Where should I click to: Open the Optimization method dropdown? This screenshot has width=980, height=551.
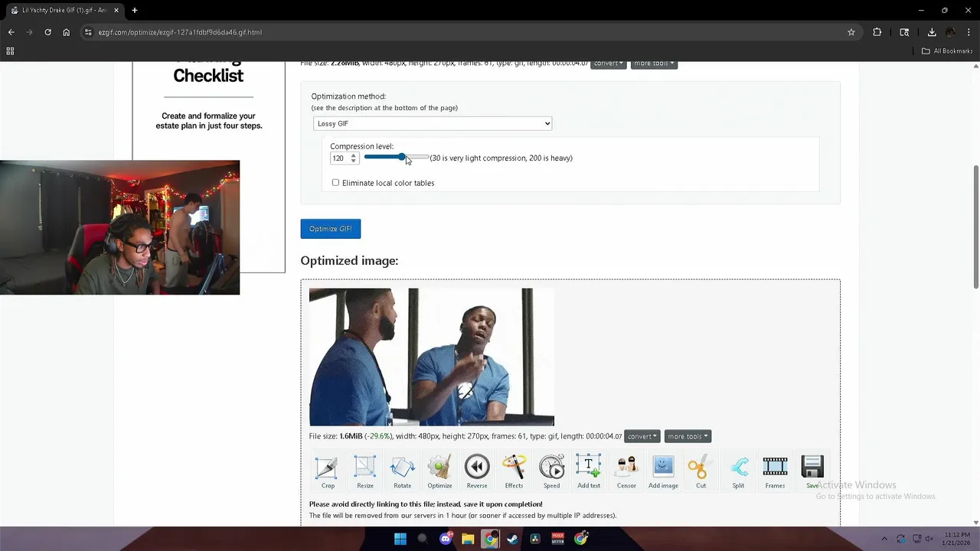(433, 123)
